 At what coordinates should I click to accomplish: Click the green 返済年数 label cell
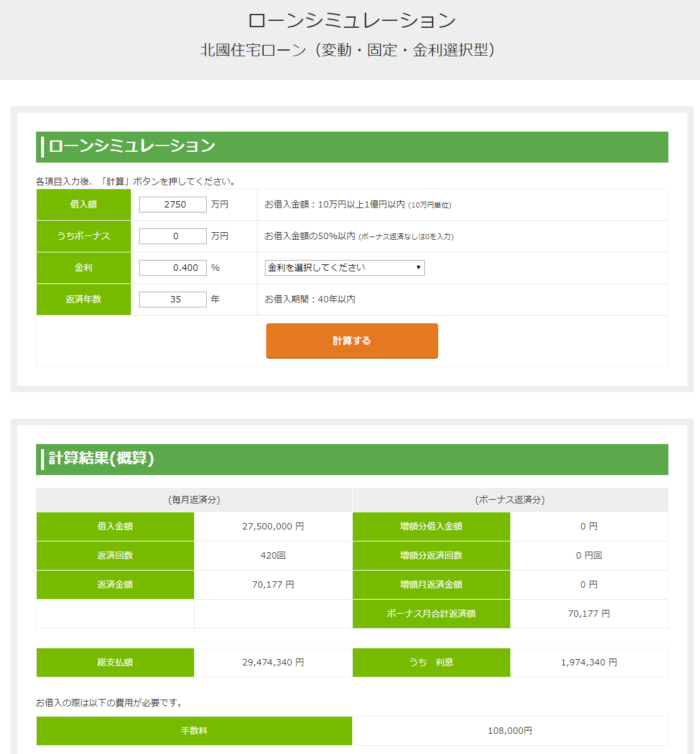click(x=83, y=299)
